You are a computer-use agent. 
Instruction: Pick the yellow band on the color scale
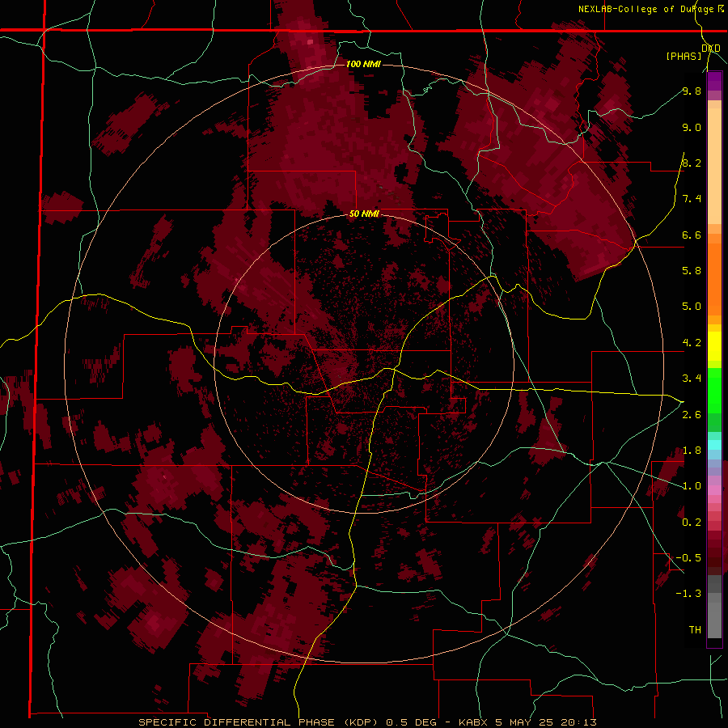(x=714, y=346)
